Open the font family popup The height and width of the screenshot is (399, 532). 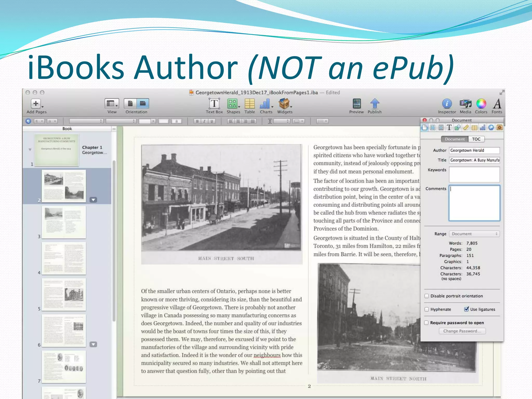(x=86, y=121)
